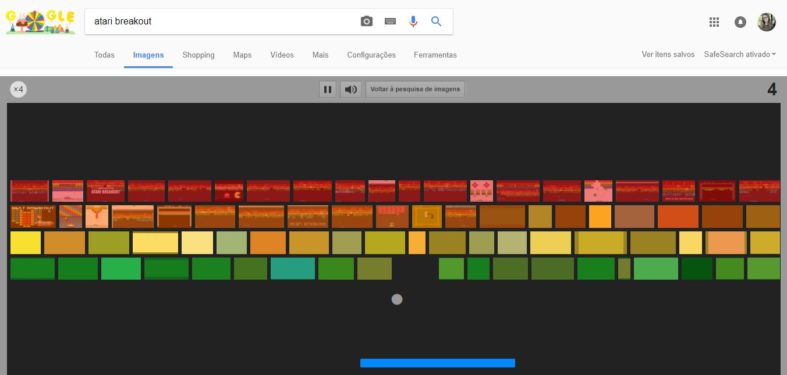Click the score number 4
The height and width of the screenshot is (375, 787).
coord(772,89)
